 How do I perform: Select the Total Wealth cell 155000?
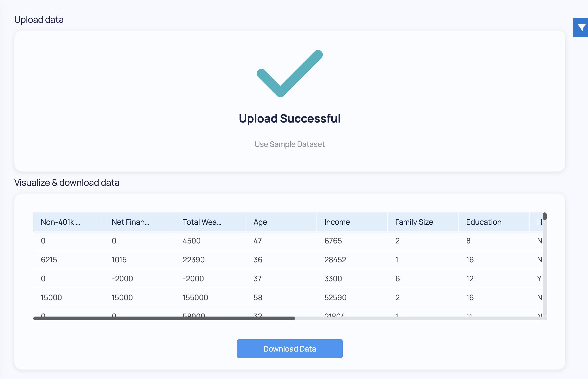click(x=210, y=298)
